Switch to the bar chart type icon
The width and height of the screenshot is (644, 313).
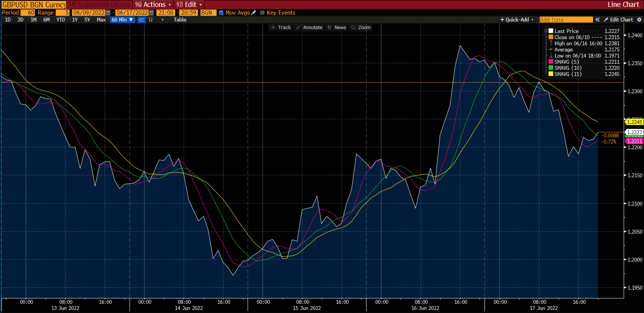click(151, 20)
